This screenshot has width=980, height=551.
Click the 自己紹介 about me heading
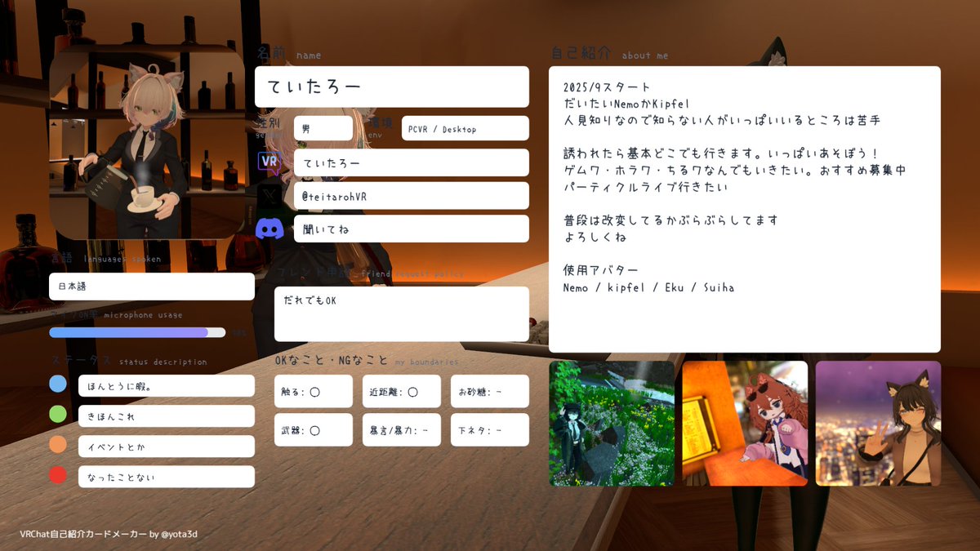[610, 54]
